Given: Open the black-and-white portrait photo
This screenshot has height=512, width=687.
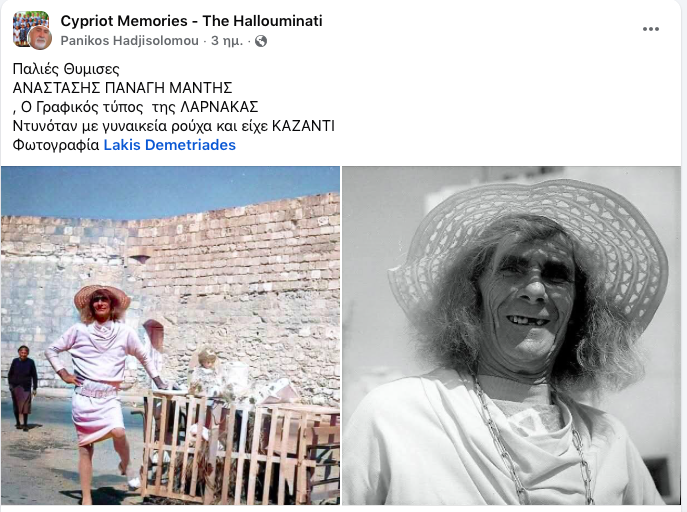Looking at the screenshot, I should [x=511, y=335].
